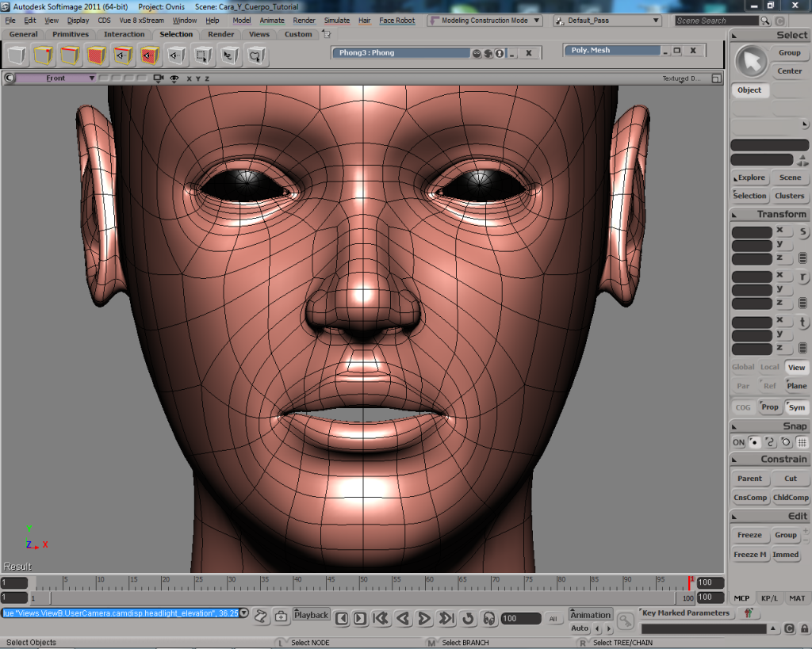This screenshot has height=649, width=812.
Task: Pick the polygon selection cube icon
Action: 97,55
